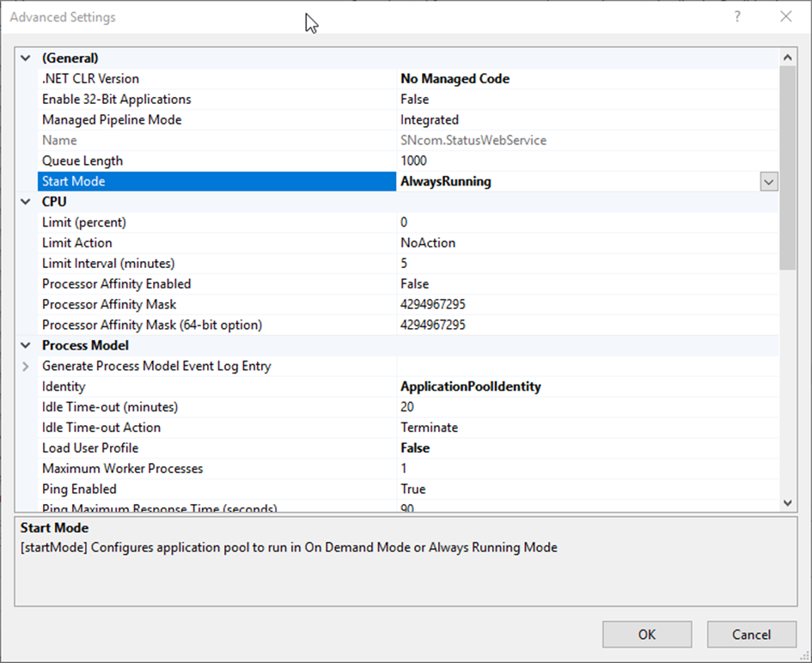
Task: Click the help question mark icon
Action: (737, 16)
